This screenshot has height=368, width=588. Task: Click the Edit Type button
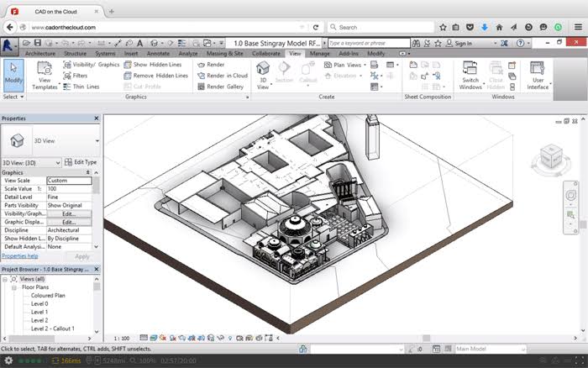coord(81,162)
